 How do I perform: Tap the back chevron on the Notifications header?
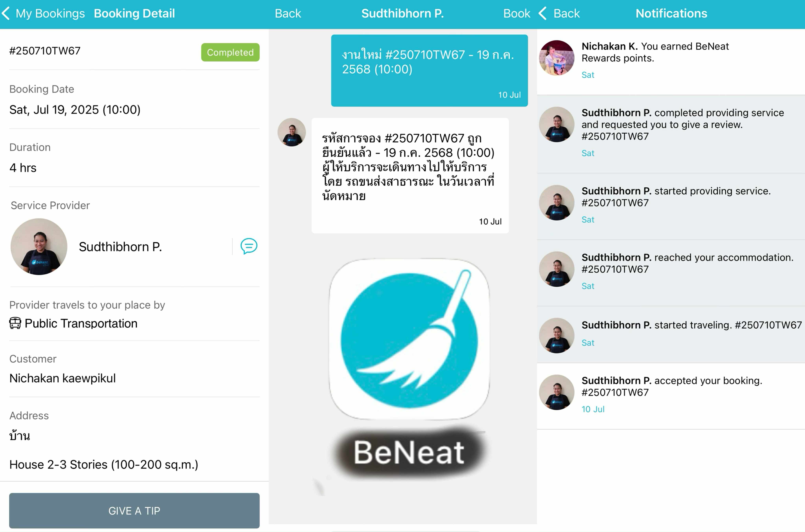click(543, 14)
